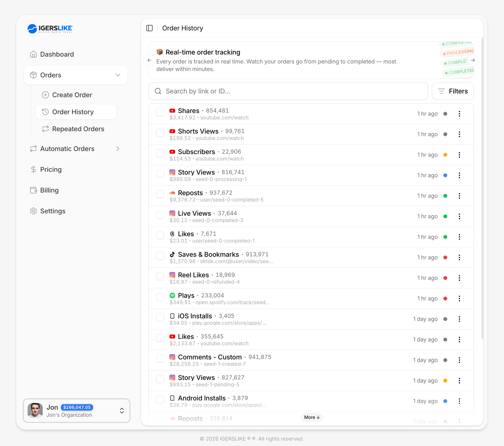The image size is (504, 446).
Task: Open the three-dot menu for Story Views 827,627
Action: tap(459, 381)
